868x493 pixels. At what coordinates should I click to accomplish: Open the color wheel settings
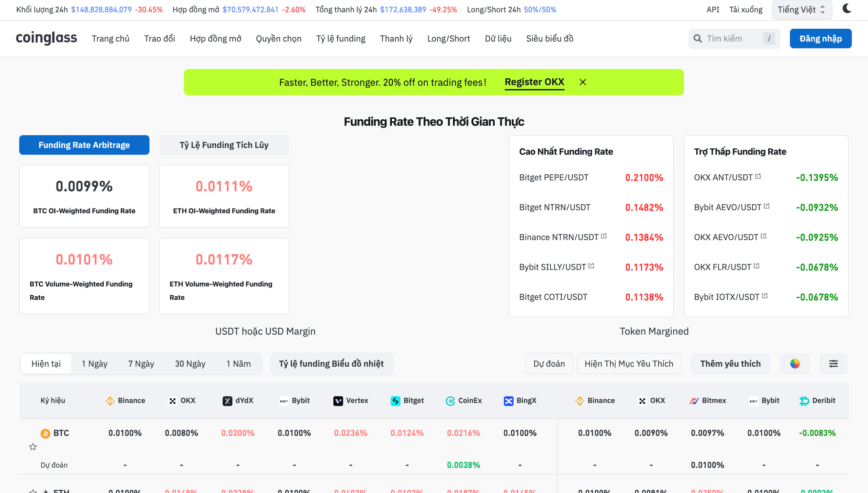coord(795,364)
